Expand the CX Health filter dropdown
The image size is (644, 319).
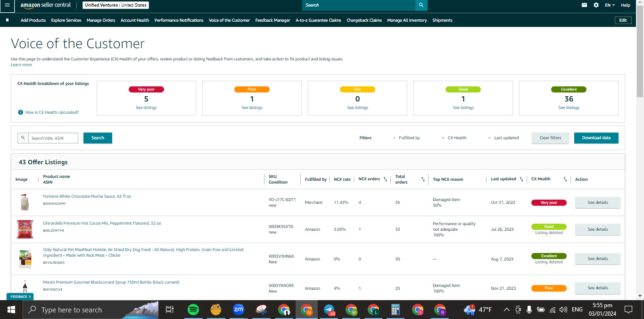point(454,138)
